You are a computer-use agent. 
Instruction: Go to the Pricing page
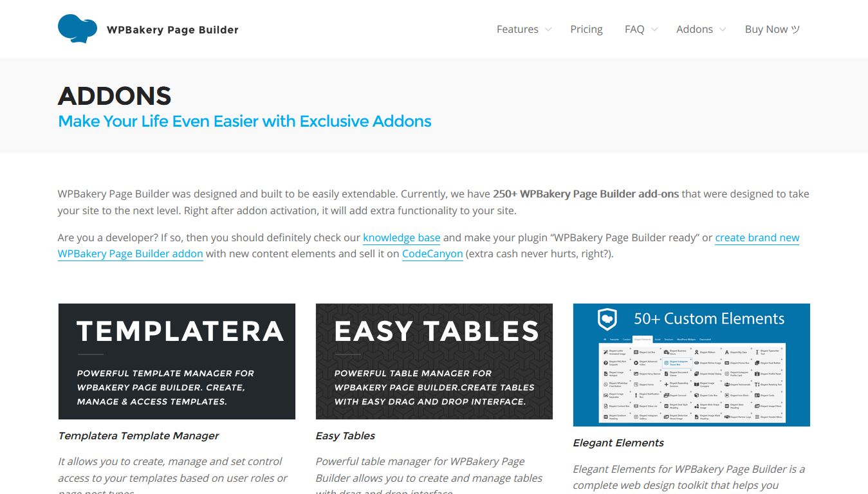(x=586, y=29)
